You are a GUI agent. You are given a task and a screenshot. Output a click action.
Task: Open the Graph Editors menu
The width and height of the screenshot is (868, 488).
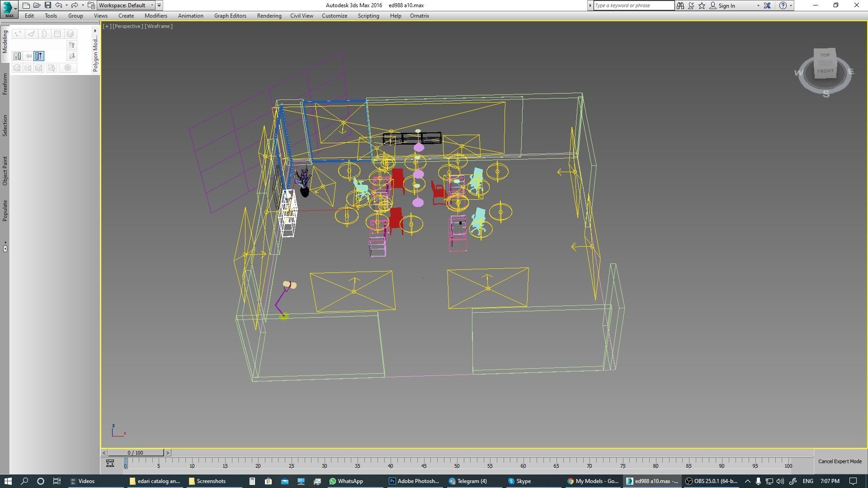230,16
